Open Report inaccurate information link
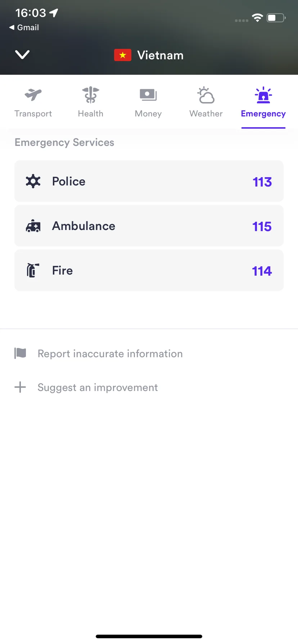 coord(110,354)
